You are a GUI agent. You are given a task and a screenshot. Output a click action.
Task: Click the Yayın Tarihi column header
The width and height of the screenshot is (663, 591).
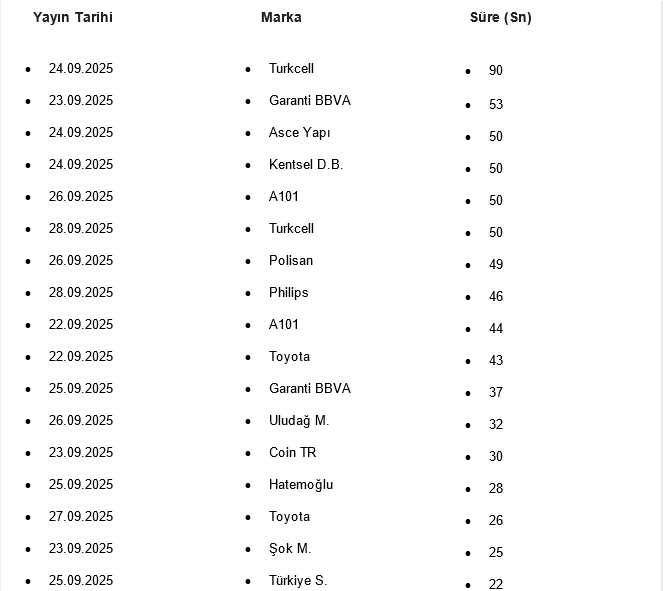point(73,17)
